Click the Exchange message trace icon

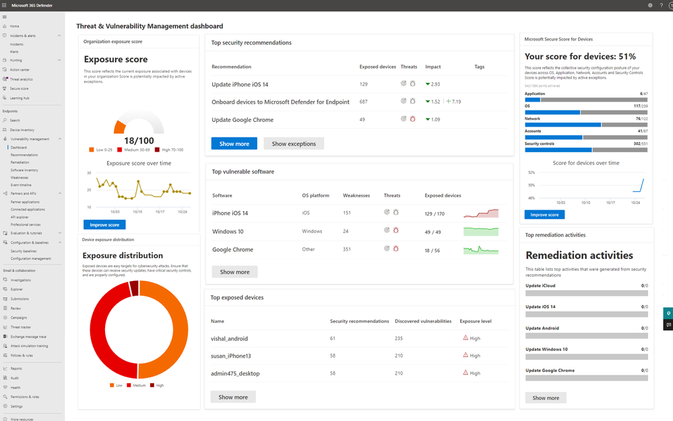pyautogui.click(x=5, y=336)
